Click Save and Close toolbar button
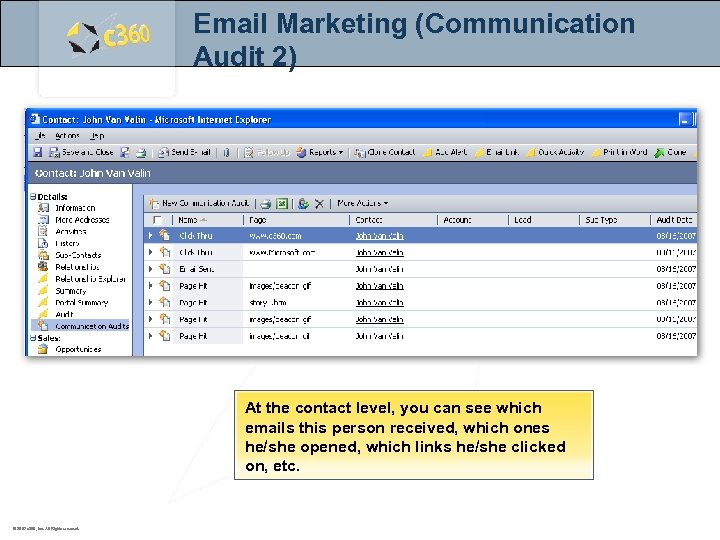 [x=81, y=152]
